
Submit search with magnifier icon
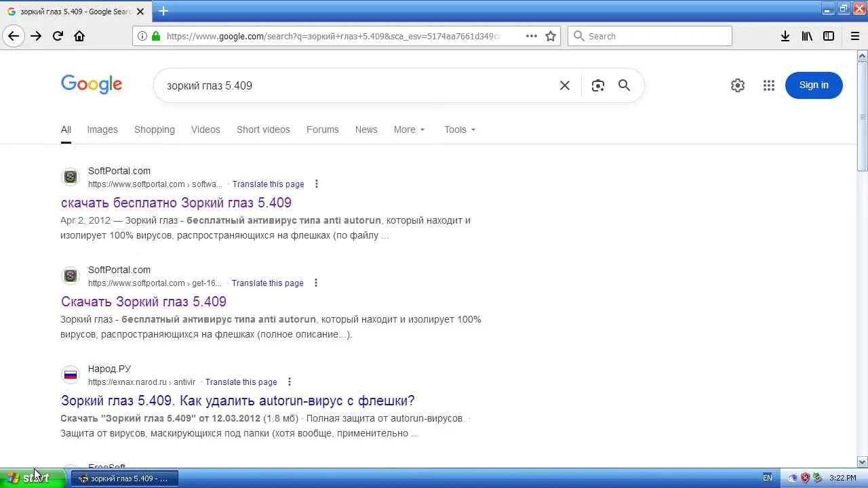click(624, 85)
